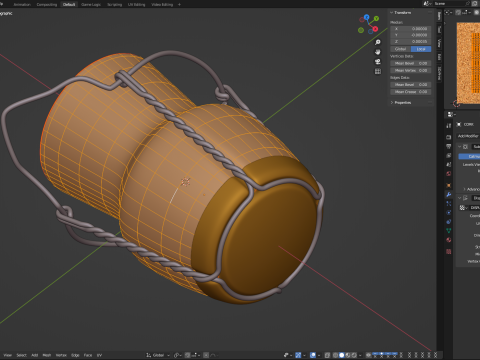This screenshot has width=480, height=360.
Task: Click the pivot point icon in viewport header
Action: point(178,355)
